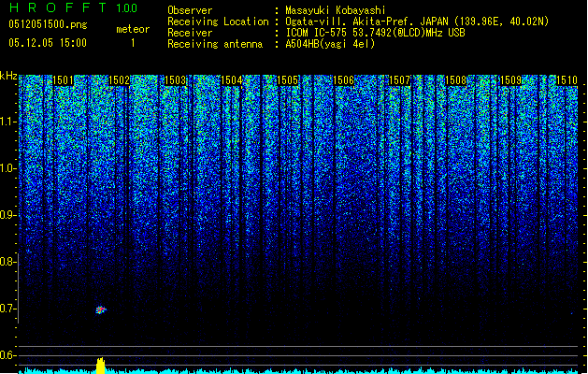Select the Ogata-vill. Akita-Pref. JAPAN location text
The width and height of the screenshot is (588, 374).
pos(417,22)
